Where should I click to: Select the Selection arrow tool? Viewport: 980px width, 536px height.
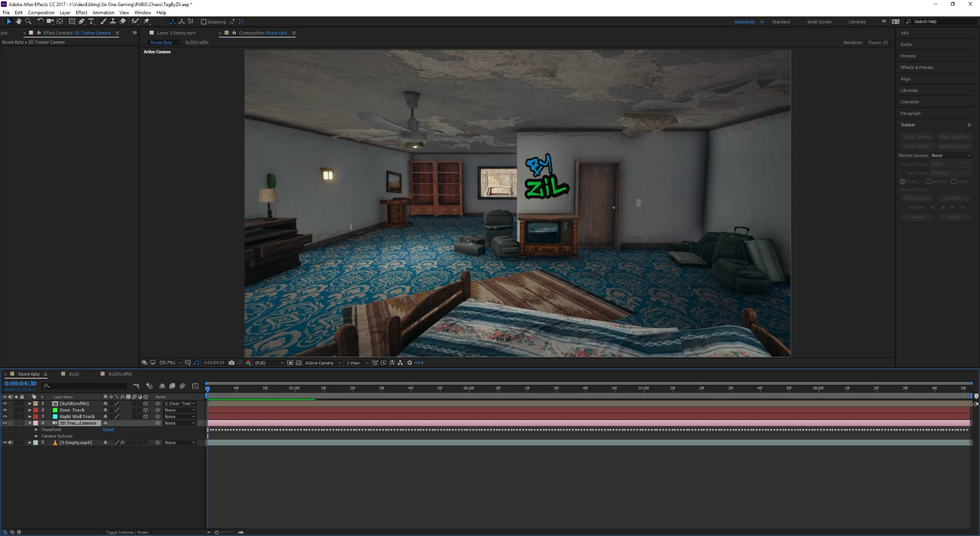pos(9,21)
